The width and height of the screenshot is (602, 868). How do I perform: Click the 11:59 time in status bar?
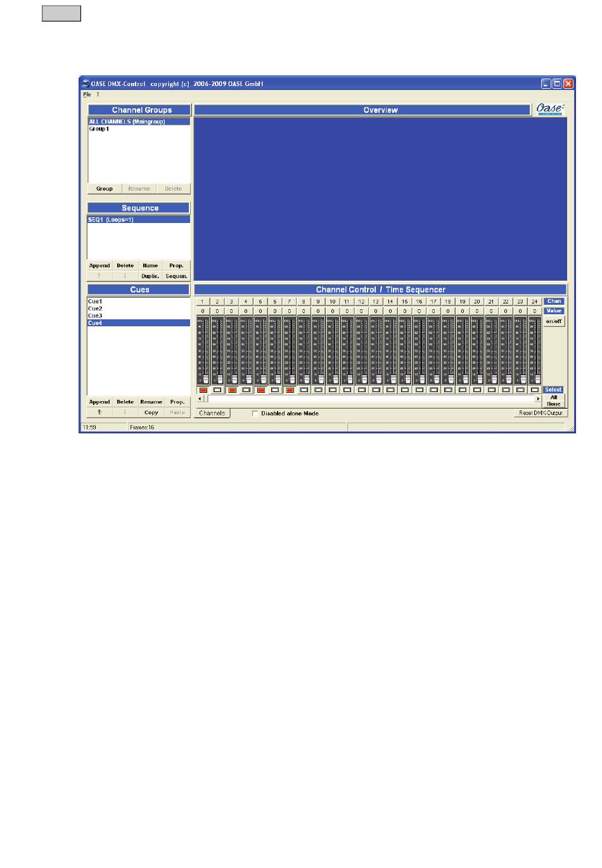(x=89, y=428)
